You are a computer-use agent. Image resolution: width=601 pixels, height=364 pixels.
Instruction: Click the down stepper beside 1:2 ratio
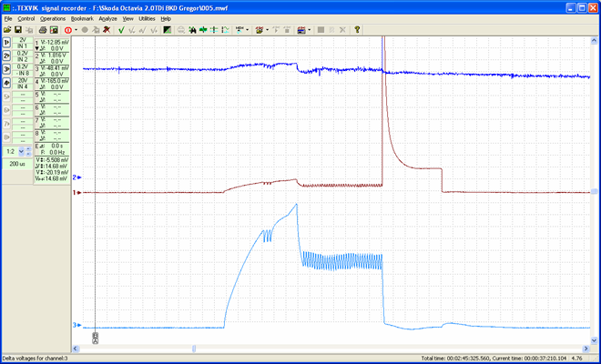tap(28, 154)
